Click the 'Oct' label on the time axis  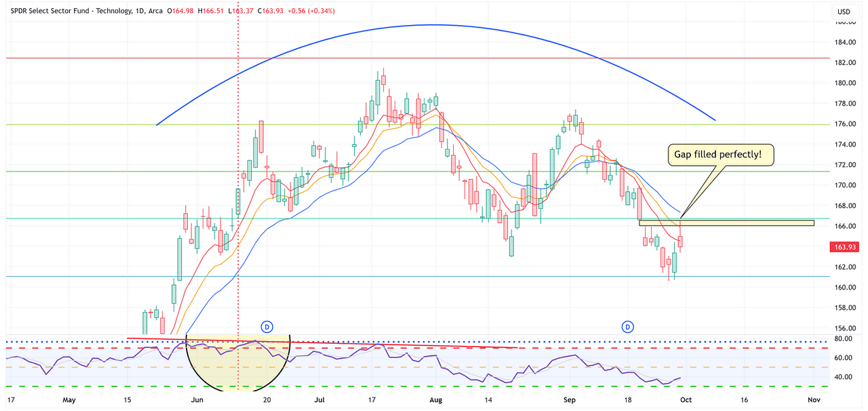(x=686, y=400)
